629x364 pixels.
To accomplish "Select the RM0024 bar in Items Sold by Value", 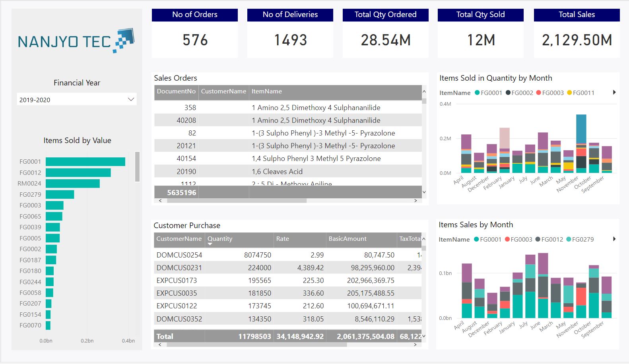I will coord(73,183).
